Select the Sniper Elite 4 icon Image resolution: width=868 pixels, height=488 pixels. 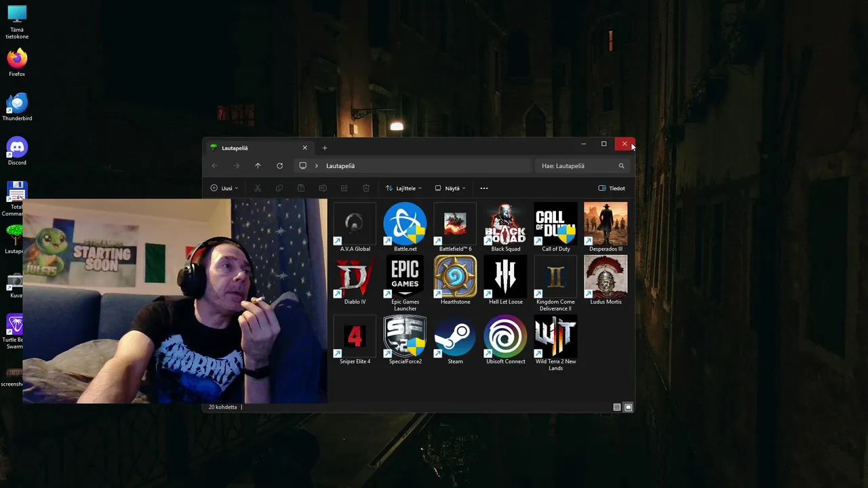pos(355,340)
